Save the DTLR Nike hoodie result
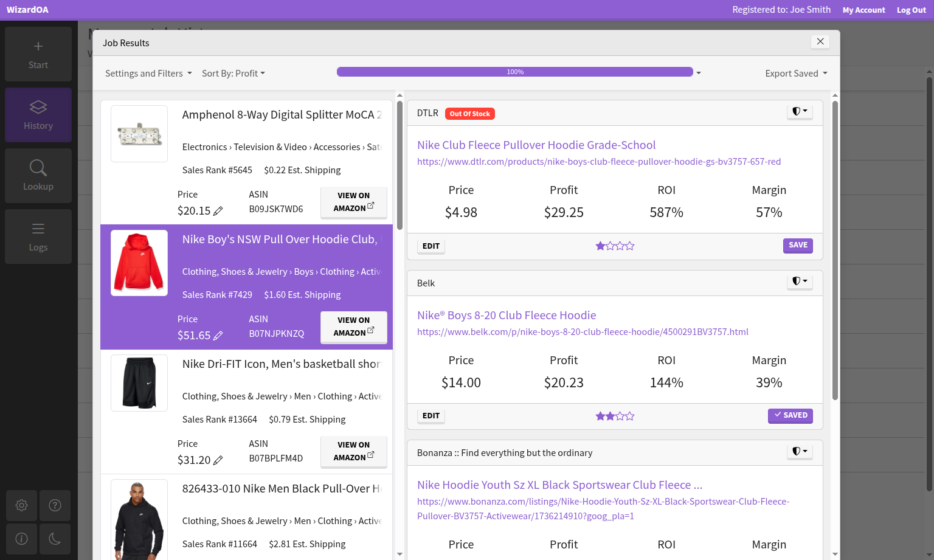 (x=798, y=245)
